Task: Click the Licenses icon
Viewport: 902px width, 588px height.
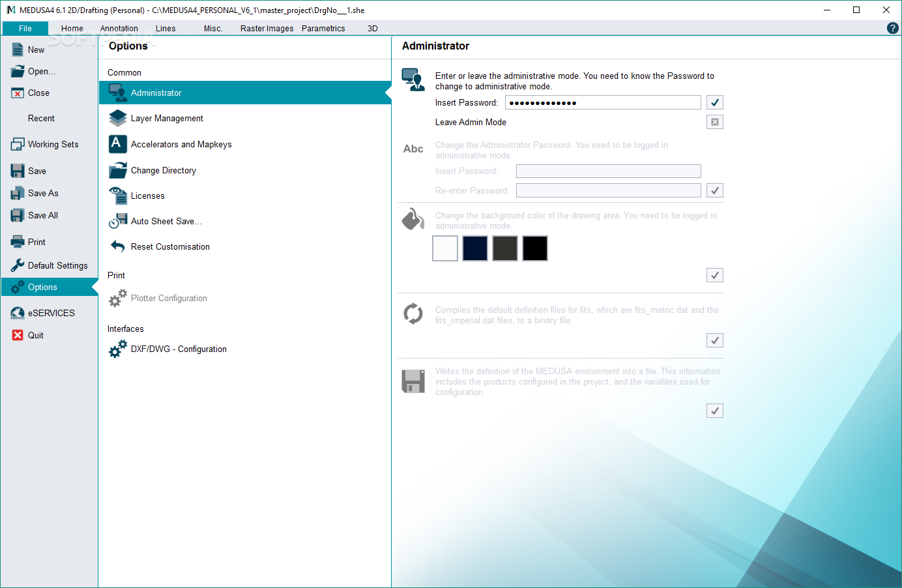Action: tap(118, 196)
